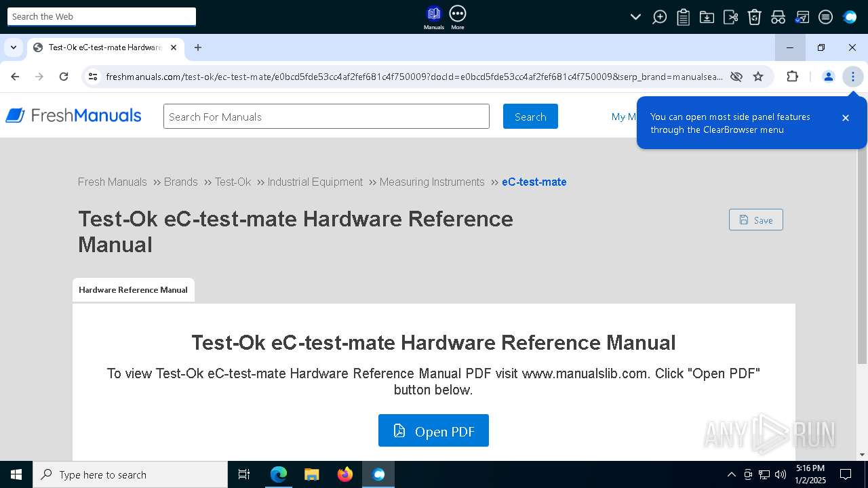The image size is (868, 488).
Task: Click the zoom-in magnifier toolbar icon
Action: (x=659, y=17)
